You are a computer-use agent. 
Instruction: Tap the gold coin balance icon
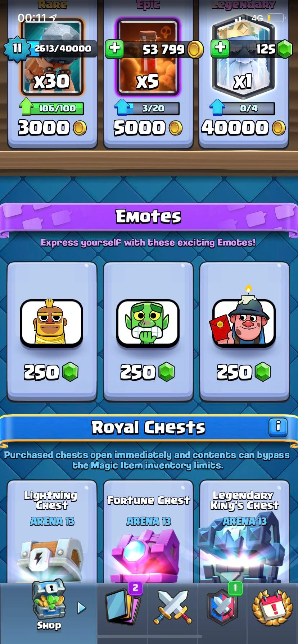click(195, 49)
